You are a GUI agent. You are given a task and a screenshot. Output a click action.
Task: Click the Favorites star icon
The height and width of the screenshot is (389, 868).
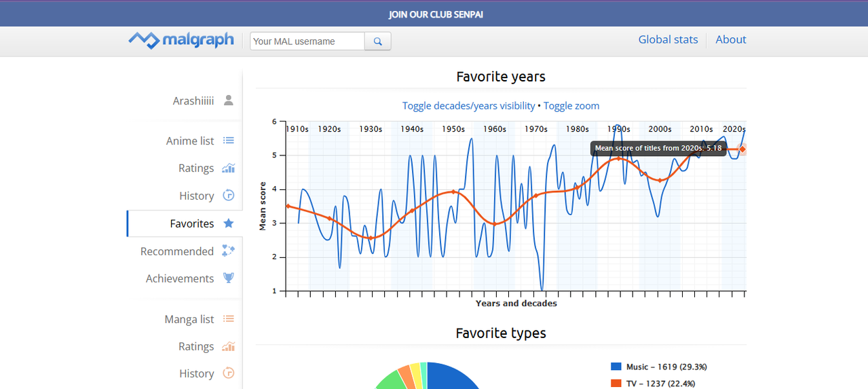click(229, 223)
